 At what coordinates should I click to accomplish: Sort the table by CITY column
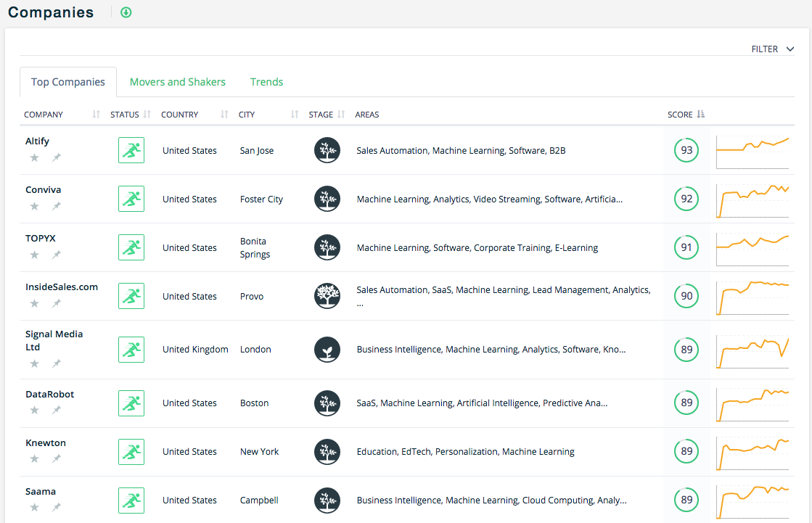pyautogui.click(x=295, y=115)
